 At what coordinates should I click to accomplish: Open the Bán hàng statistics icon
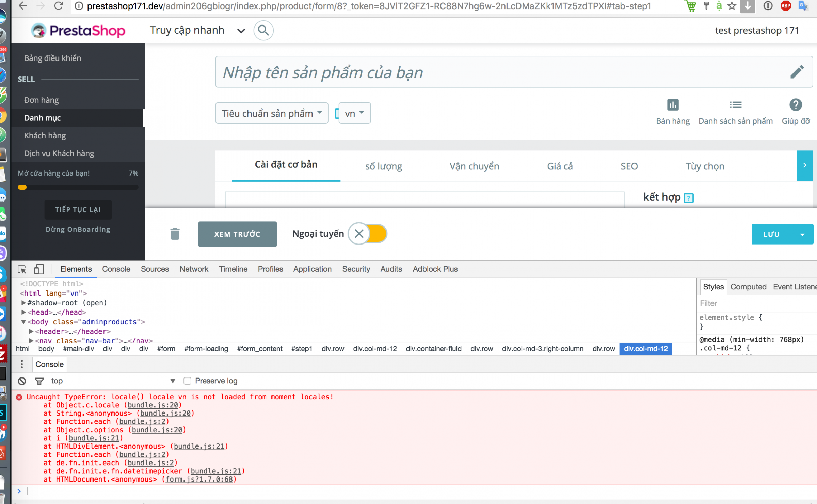click(673, 105)
